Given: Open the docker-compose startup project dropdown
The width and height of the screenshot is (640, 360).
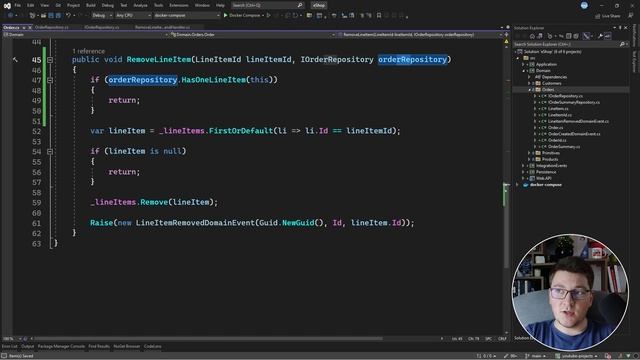Looking at the screenshot, I should coord(187,16).
